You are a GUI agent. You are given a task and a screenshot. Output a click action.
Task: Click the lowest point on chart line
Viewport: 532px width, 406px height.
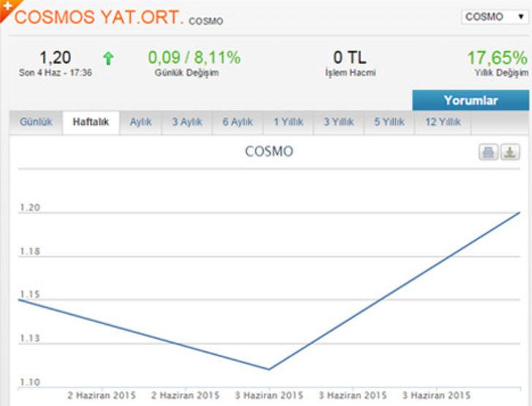(268, 369)
